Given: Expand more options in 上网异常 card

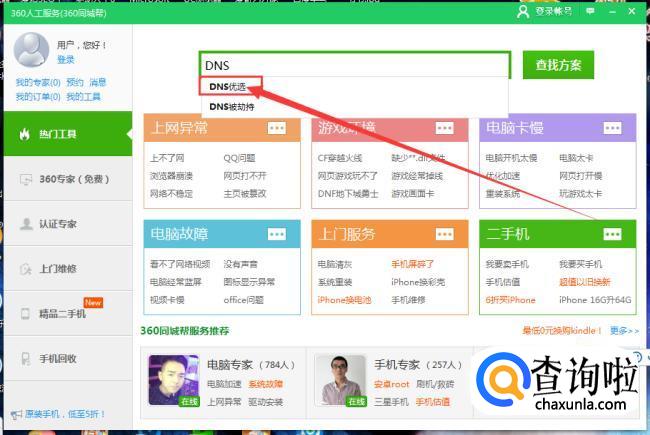Looking at the screenshot, I should 277,128.
